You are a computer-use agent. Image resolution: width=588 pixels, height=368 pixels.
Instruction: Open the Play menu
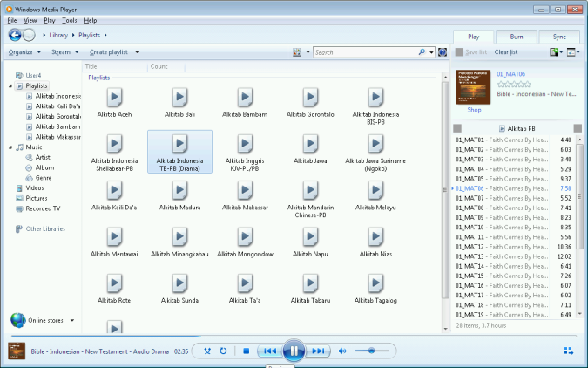pos(50,20)
